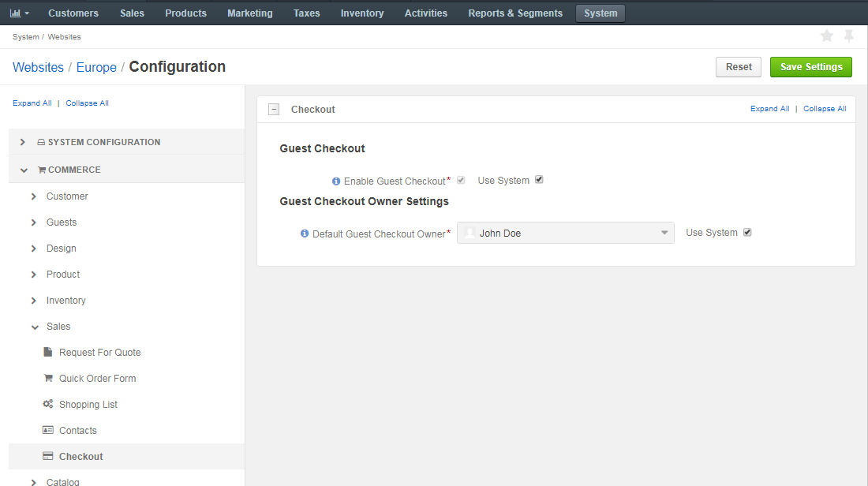Expand the Guests tree node
Screen dimensions: 868x486
pyautogui.click(x=34, y=222)
